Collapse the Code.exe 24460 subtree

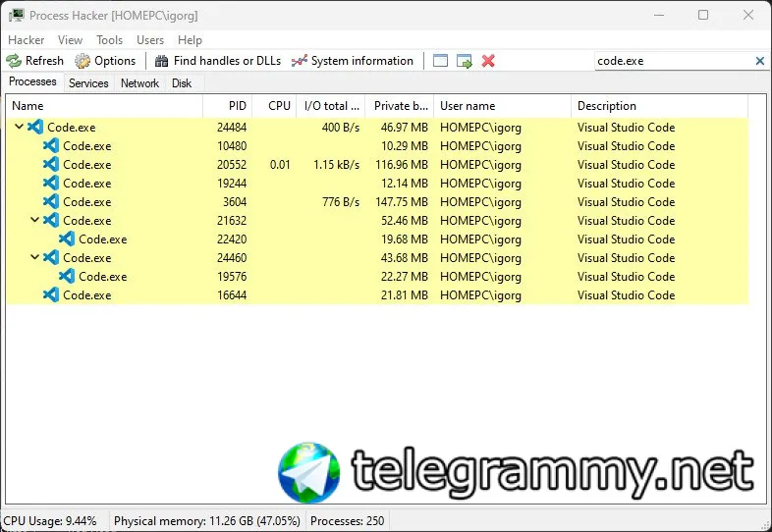(x=35, y=257)
